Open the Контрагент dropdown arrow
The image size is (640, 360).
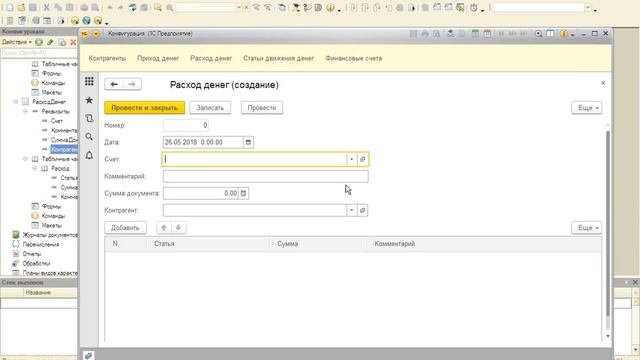[x=351, y=210]
